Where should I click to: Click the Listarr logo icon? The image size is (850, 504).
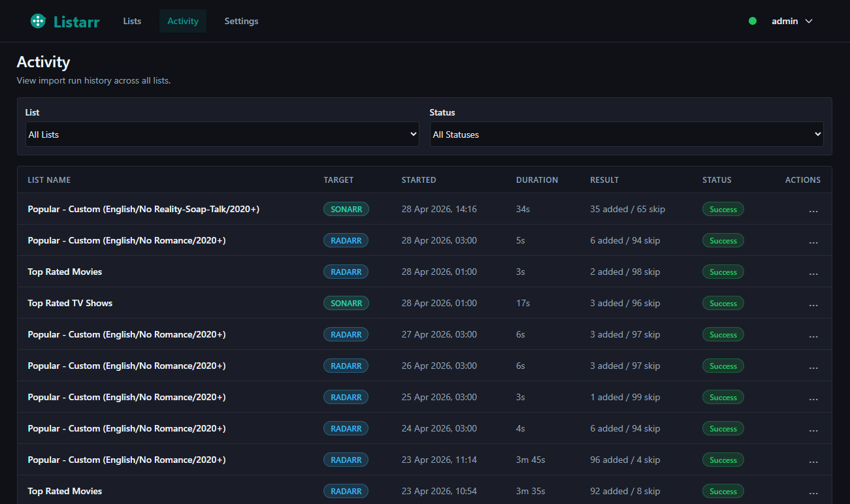click(39, 21)
